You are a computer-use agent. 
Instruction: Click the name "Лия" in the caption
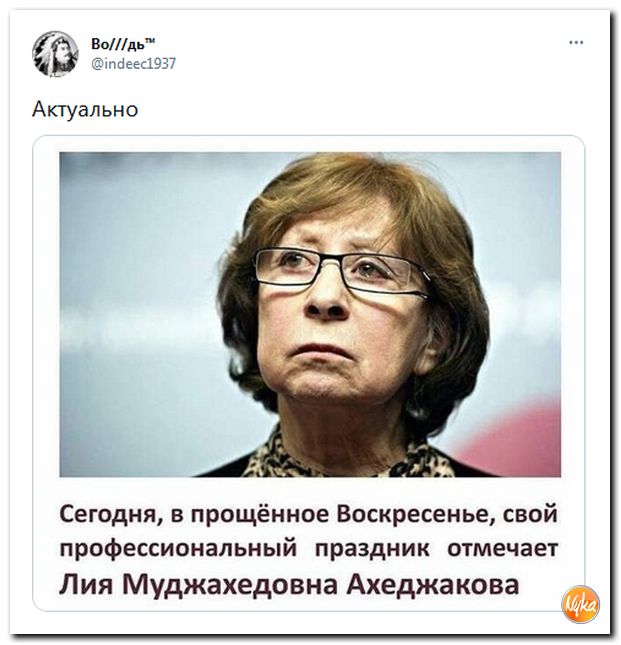[86, 585]
